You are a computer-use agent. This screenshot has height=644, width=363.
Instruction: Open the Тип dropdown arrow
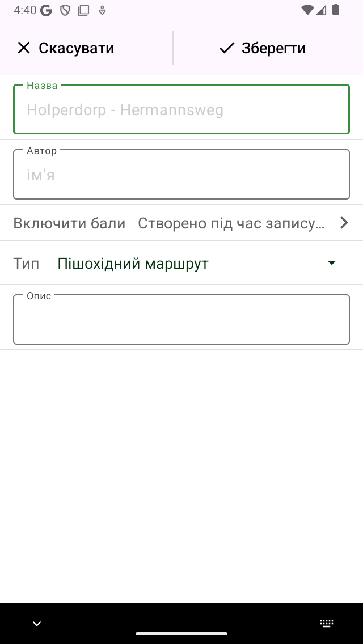coord(332,263)
